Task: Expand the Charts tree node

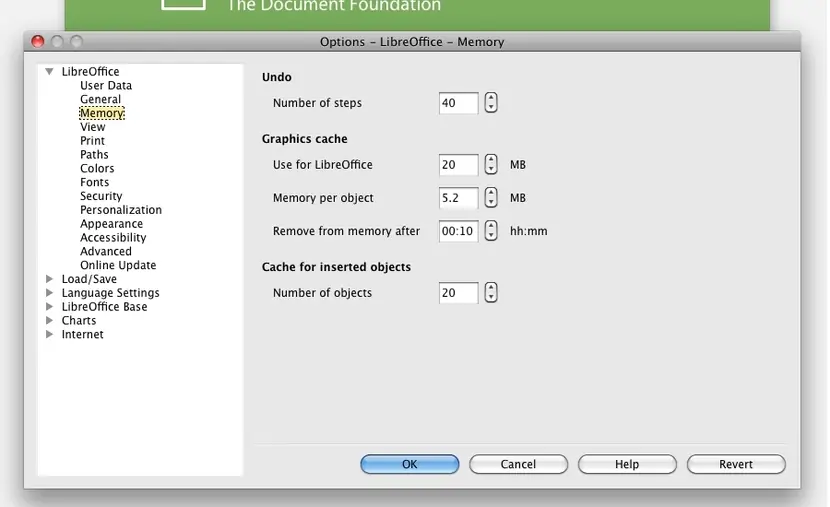Action: (x=49, y=320)
